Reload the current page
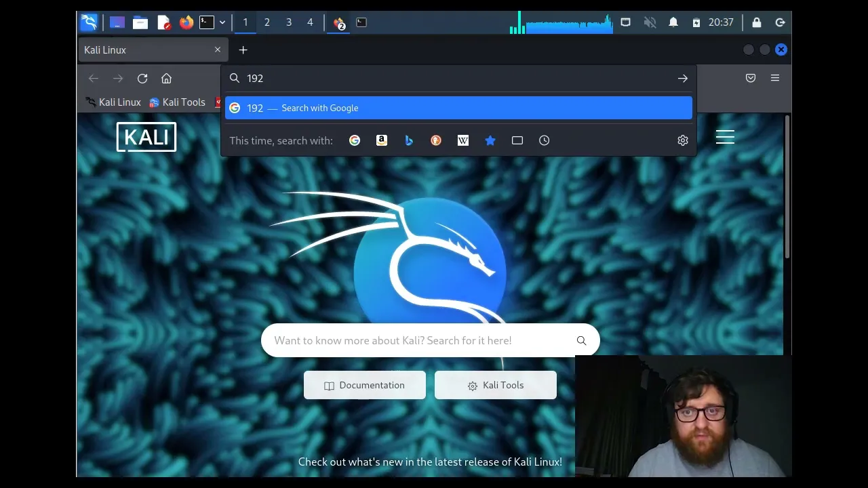 (142, 79)
